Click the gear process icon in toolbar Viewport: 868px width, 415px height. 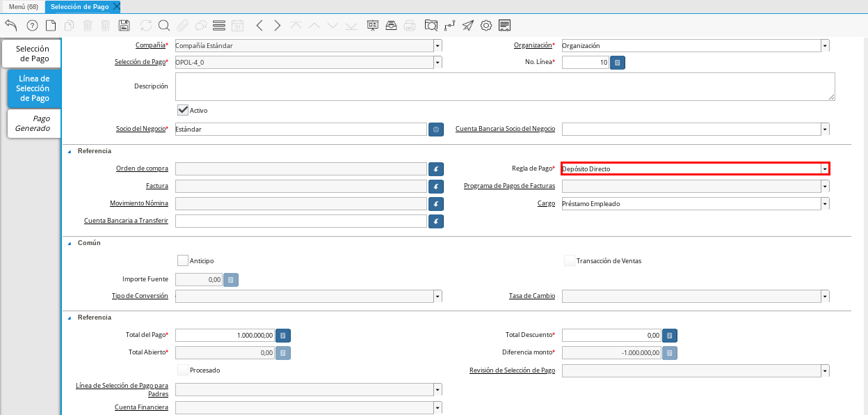[486, 26]
